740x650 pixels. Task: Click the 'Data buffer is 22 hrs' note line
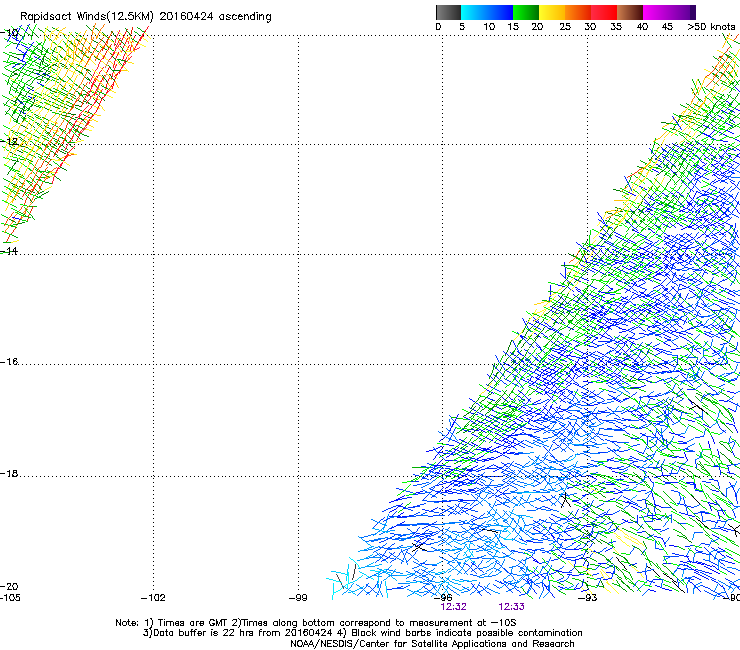point(362,633)
